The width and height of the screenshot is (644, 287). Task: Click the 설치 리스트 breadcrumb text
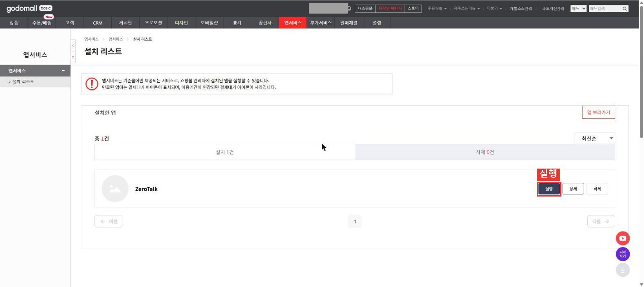(x=143, y=39)
